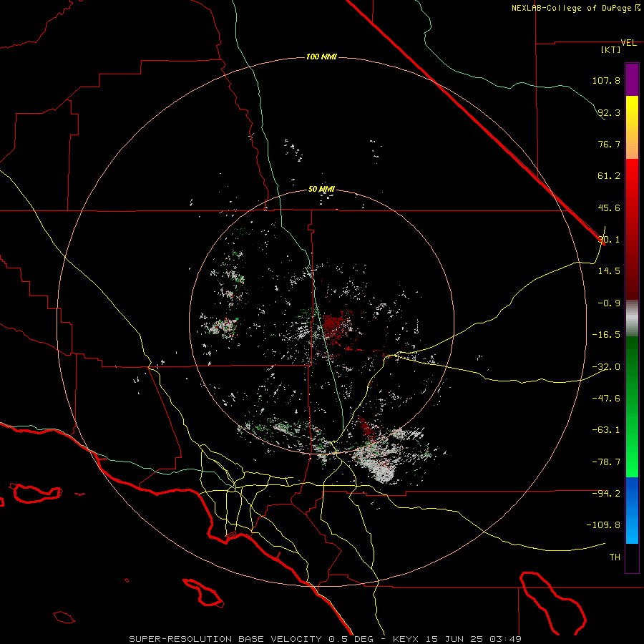Viewport: 644px width, 644px height.
Task: Click the -94.2 legend value
Action: pyautogui.click(x=606, y=494)
